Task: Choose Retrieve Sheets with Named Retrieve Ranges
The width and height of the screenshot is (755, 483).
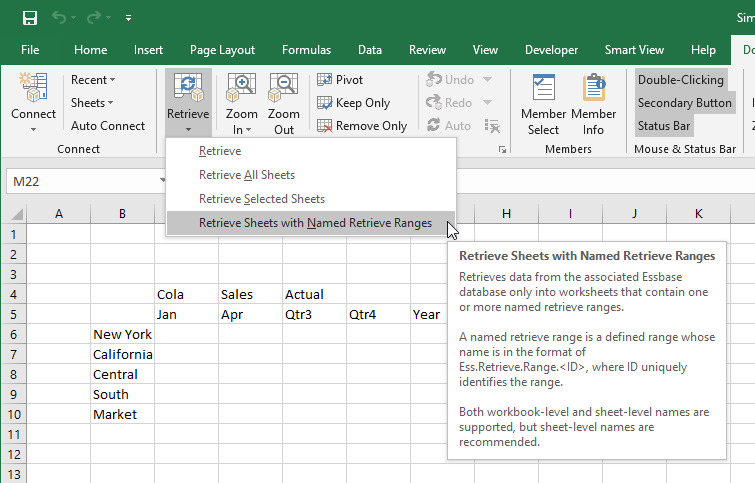Action: (311, 223)
